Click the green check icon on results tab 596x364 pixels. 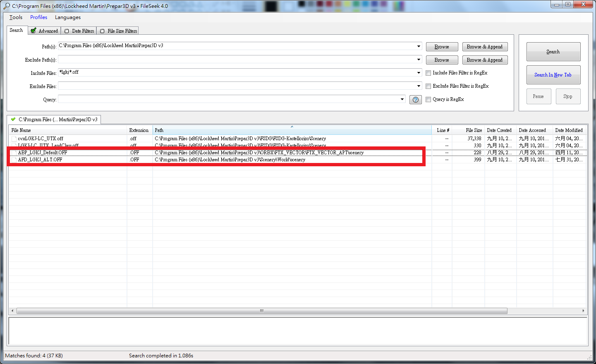[x=13, y=120]
